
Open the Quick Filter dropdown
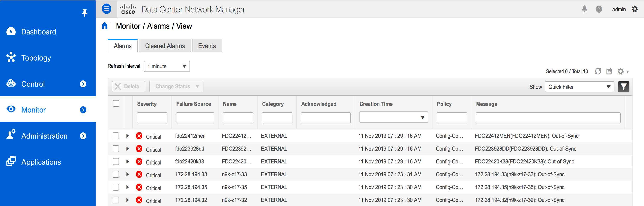coord(579,87)
